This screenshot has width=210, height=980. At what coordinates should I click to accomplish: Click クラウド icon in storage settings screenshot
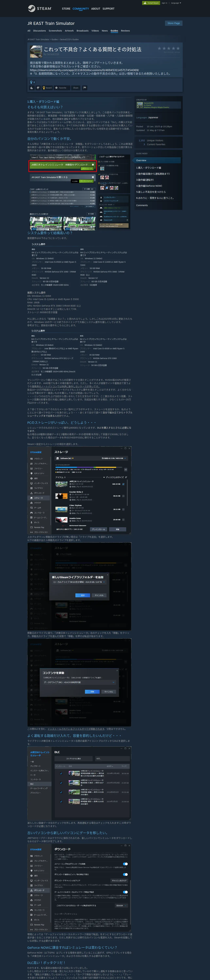tap(31, 503)
